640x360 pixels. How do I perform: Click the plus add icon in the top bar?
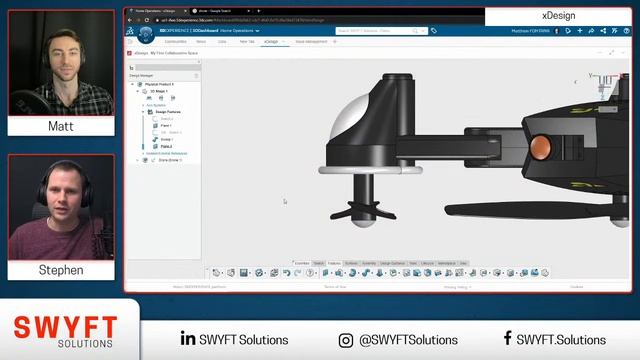point(580,31)
